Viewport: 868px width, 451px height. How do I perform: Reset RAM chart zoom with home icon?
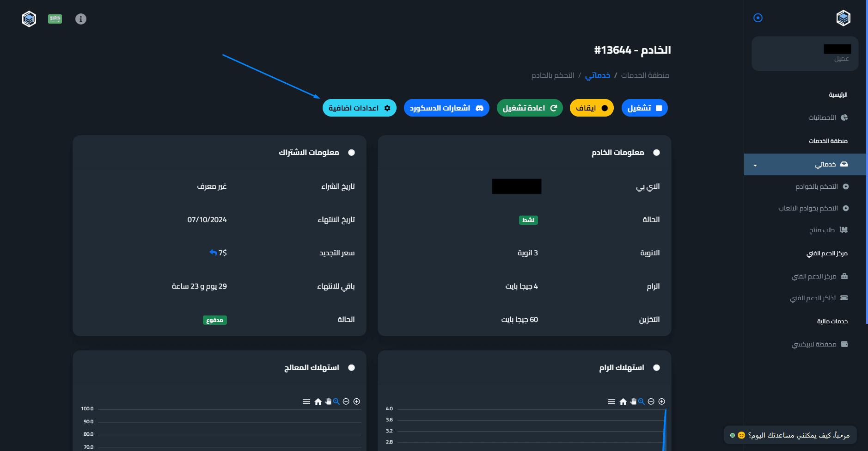pyautogui.click(x=623, y=402)
